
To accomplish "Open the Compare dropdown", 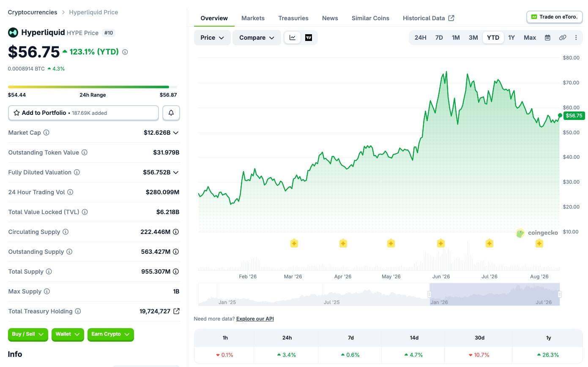I will 257,38.
